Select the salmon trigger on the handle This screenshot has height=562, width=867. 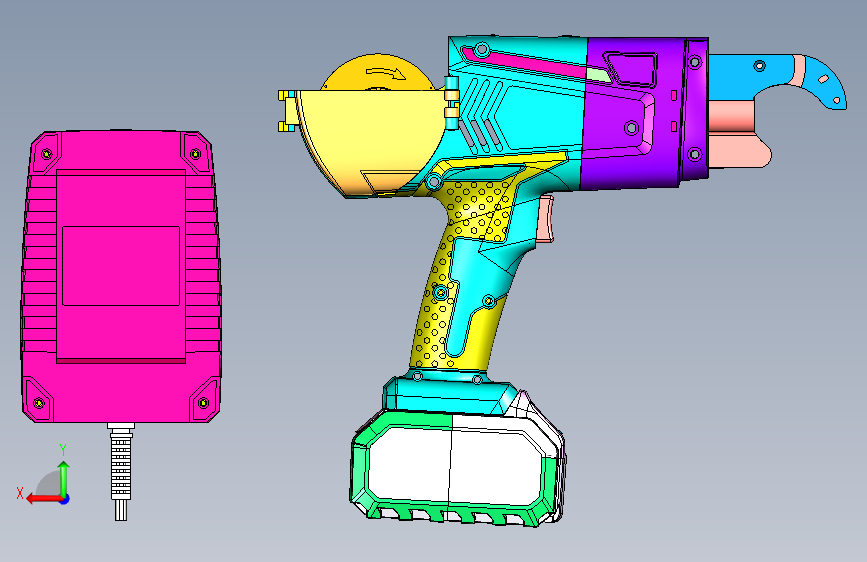[545, 218]
